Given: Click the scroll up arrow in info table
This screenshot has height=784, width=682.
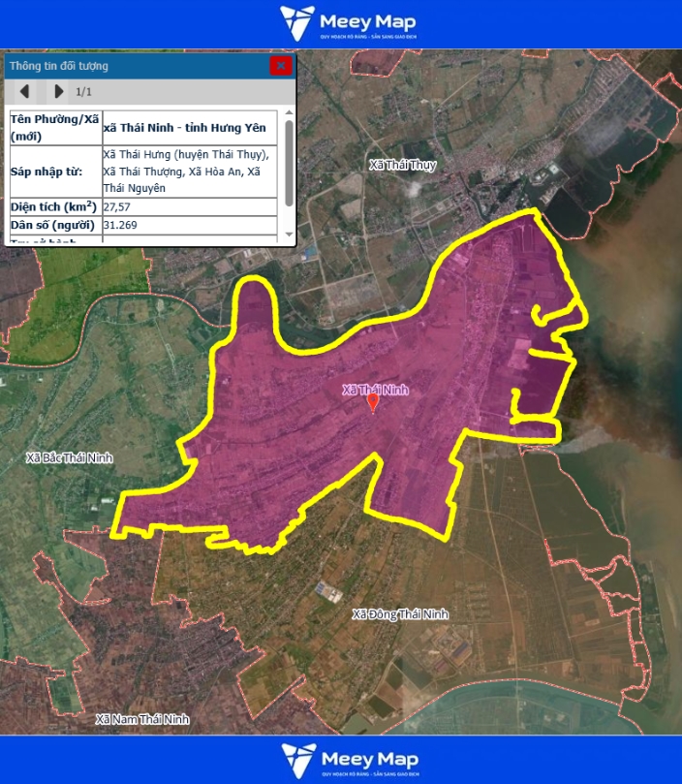Looking at the screenshot, I should click(x=289, y=113).
